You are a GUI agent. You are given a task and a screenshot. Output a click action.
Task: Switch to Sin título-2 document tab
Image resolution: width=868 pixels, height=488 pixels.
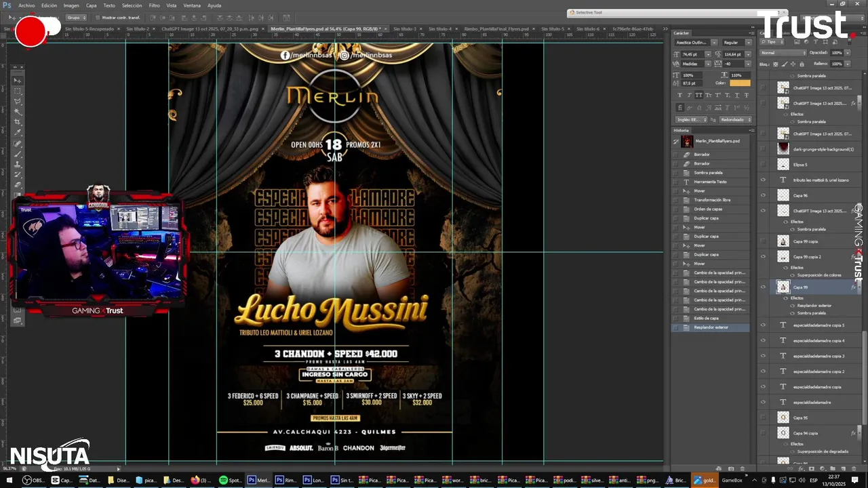[x=138, y=29]
